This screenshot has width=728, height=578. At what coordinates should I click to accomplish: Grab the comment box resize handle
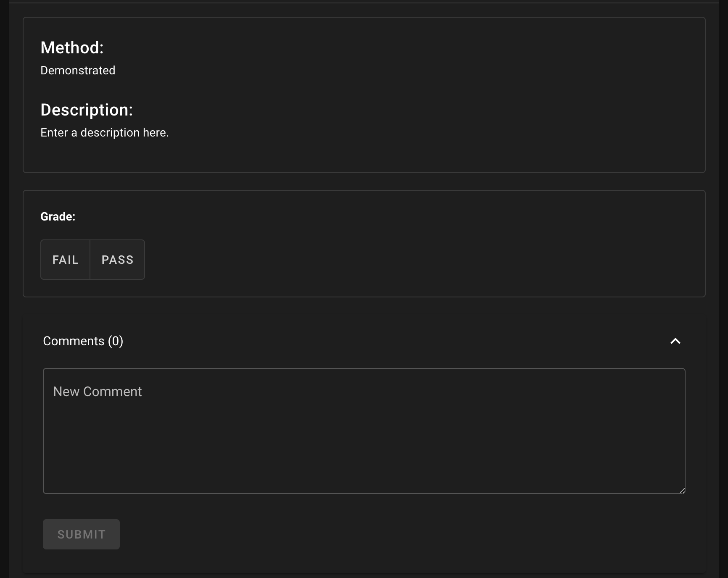[682, 490]
